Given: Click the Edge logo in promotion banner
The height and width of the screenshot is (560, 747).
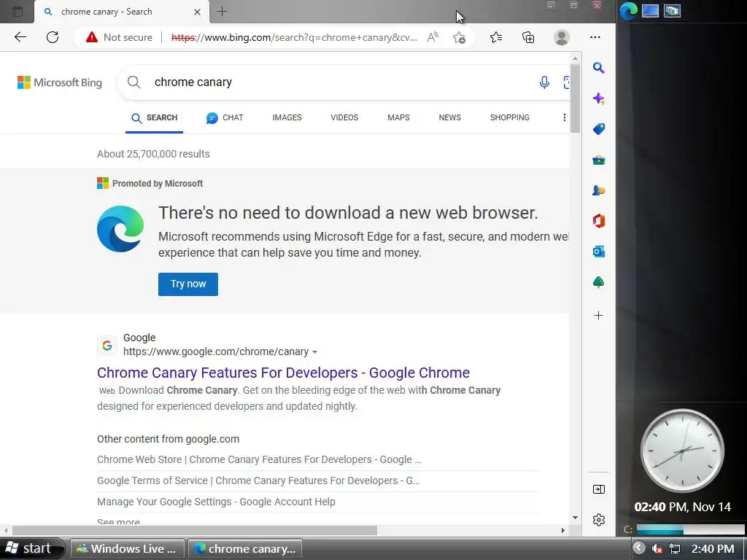Looking at the screenshot, I should pos(120,229).
